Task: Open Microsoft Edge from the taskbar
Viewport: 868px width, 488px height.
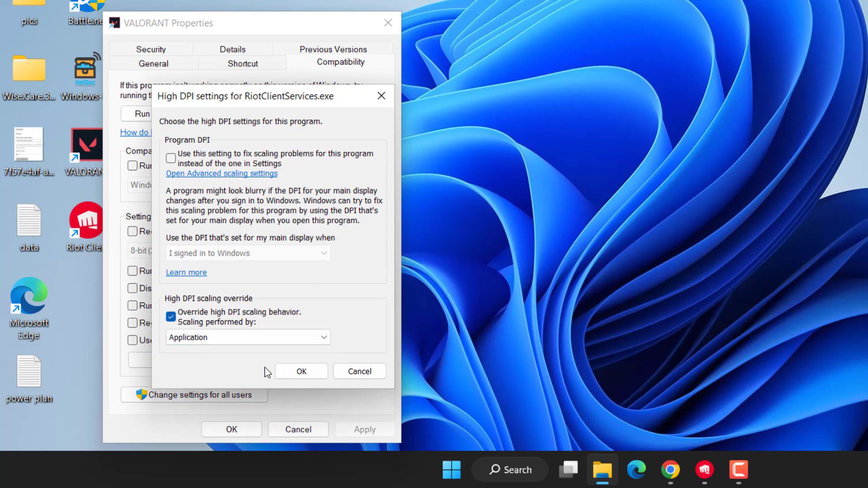Action: point(636,470)
